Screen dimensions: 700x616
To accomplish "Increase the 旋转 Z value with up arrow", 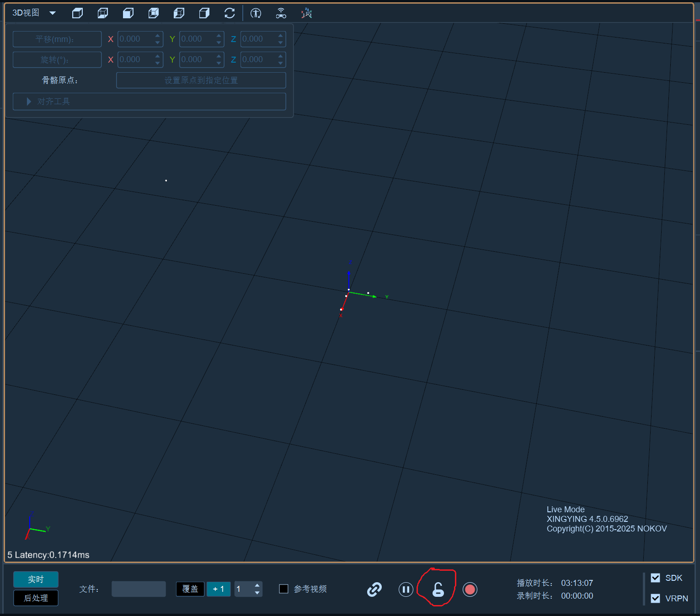I will pos(281,56).
